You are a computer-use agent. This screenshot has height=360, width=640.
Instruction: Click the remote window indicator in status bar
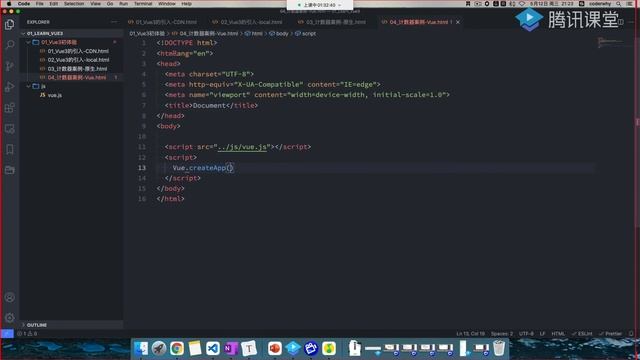7,333
